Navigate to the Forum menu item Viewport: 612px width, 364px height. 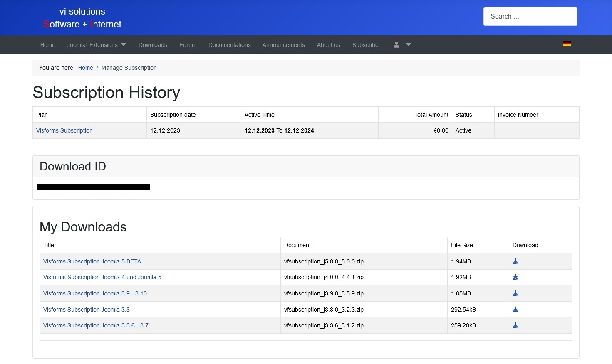188,45
